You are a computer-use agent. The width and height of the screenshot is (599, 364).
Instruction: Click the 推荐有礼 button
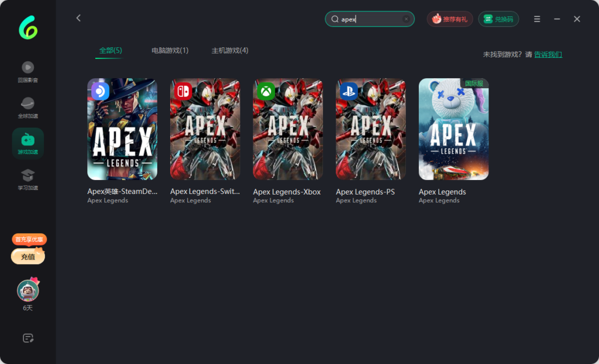450,19
